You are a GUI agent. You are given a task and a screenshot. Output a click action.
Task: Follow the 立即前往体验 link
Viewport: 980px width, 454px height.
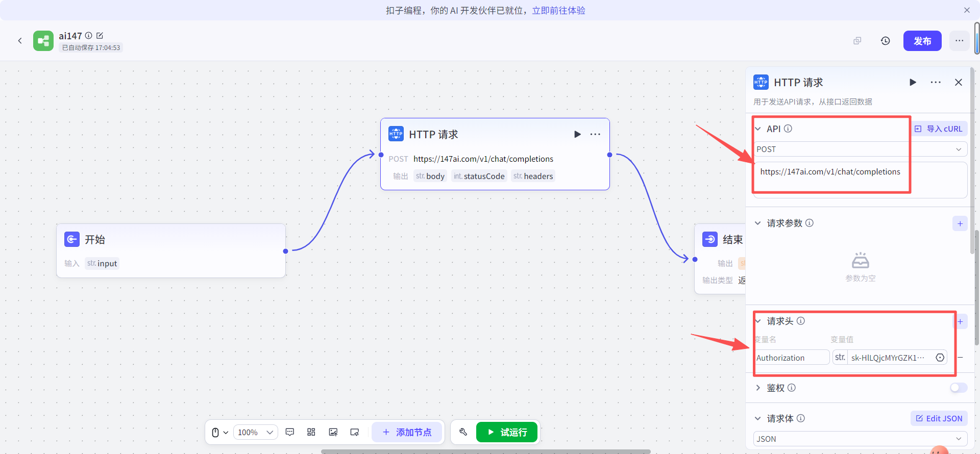[x=558, y=10]
